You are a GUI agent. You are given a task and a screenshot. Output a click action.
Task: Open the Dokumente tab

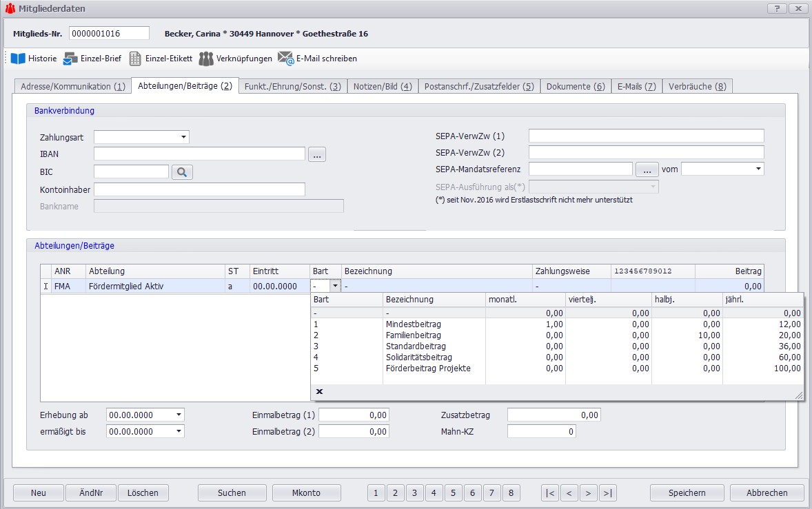(575, 87)
